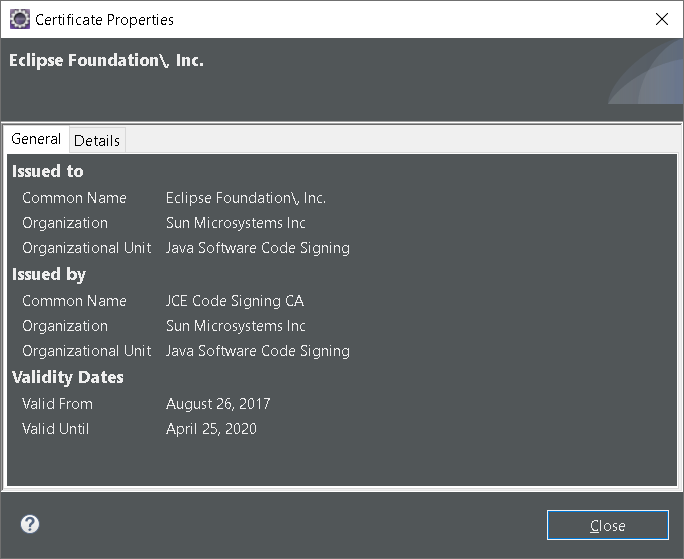The height and width of the screenshot is (559, 684).
Task: Select the August 26, 2017 date
Action: coord(218,404)
